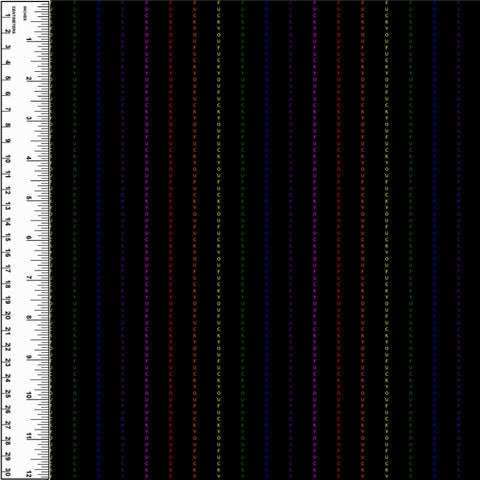Select the 4 inch mark number
The height and width of the screenshot is (480, 480).
(29, 158)
